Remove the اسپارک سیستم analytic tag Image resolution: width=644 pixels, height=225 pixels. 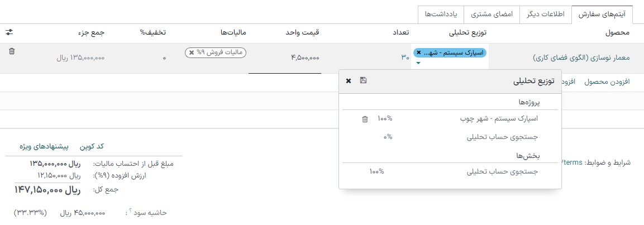[x=419, y=52]
